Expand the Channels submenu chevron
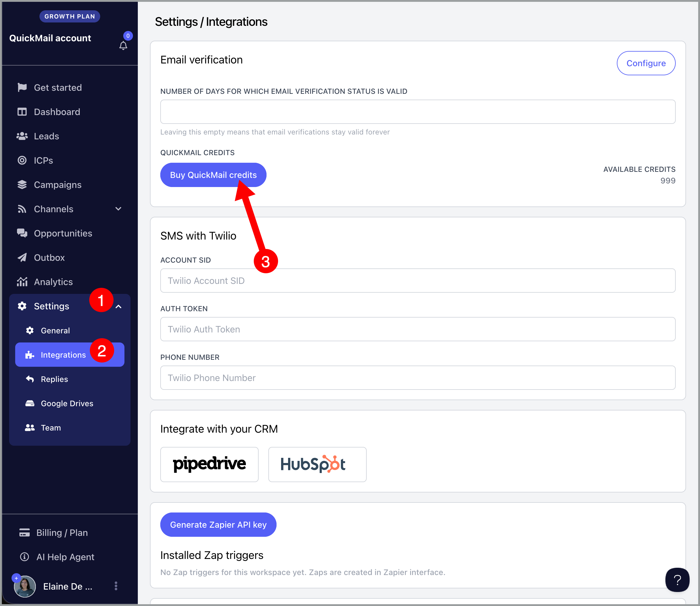This screenshot has height=606, width=700. click(x=118, y=209)
